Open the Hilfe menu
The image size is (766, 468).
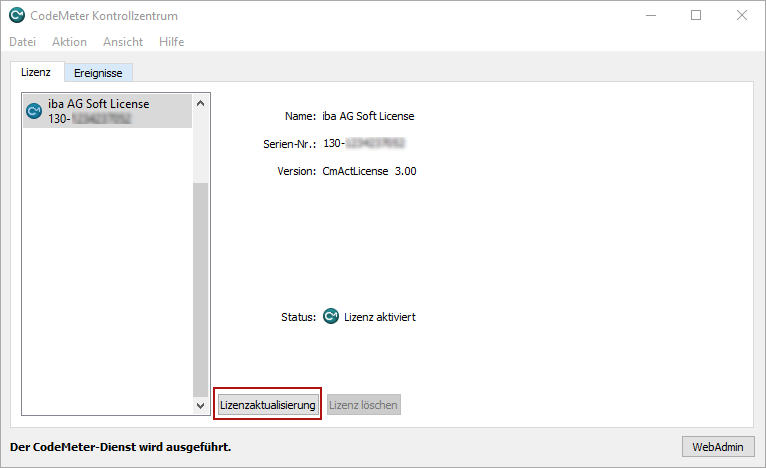coord(171,42)
